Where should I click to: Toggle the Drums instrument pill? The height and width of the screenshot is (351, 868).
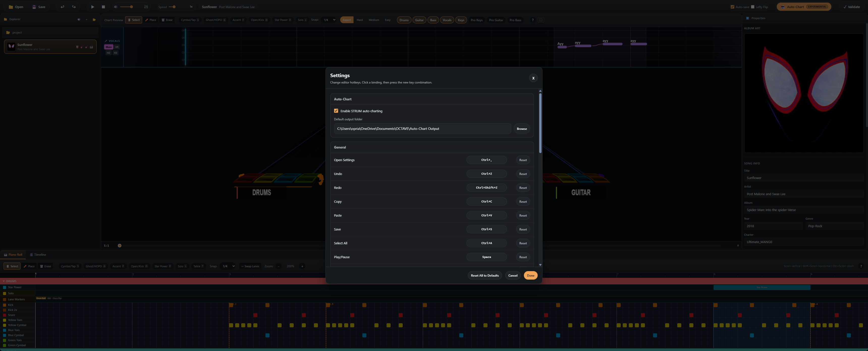pos(404,20)
